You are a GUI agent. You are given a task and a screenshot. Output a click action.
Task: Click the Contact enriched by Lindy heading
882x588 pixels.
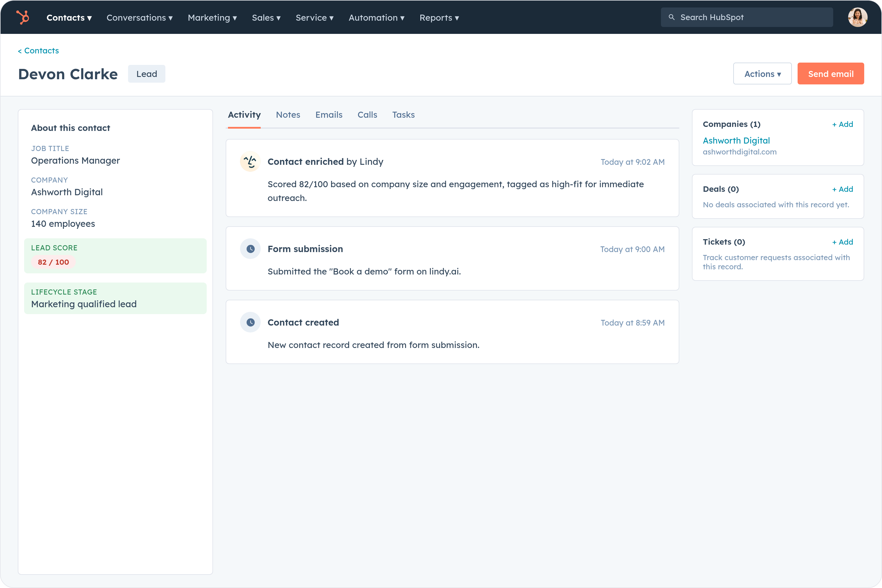(325, 162)
